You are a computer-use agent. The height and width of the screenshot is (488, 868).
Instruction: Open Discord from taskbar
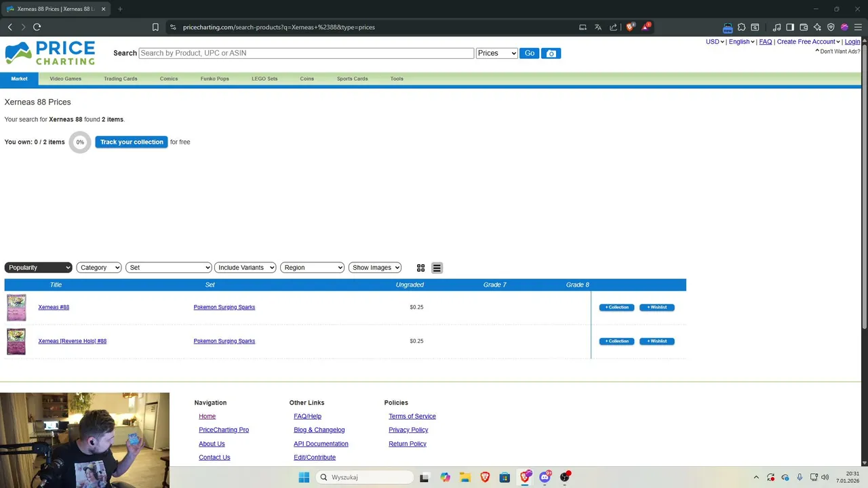click(545, 477)
